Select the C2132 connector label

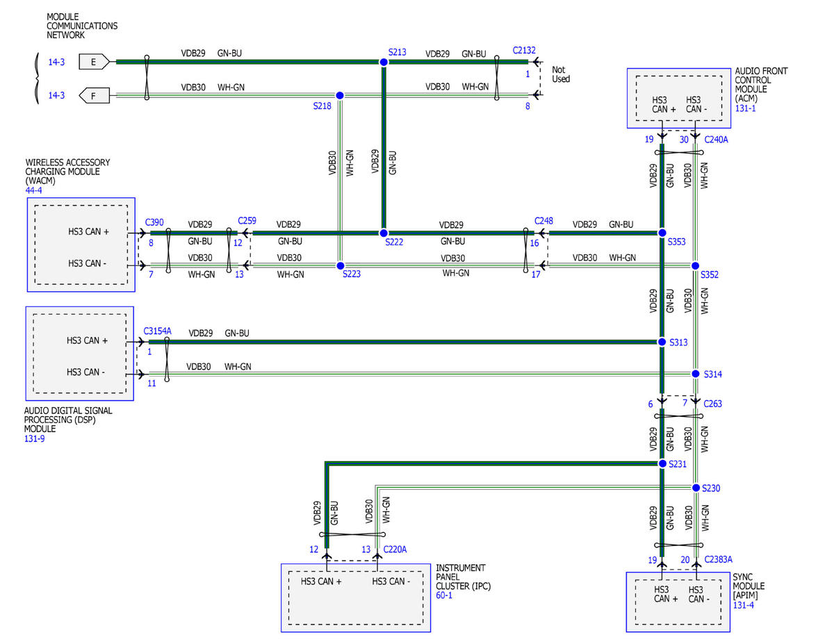pyautogui.click(x=524, y=50)
